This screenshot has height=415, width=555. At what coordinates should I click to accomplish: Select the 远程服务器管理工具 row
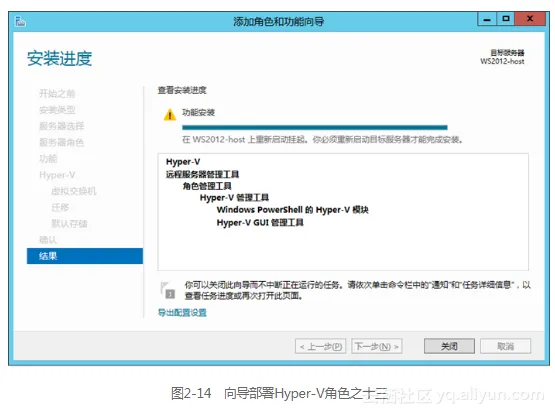(x=202, y=174)
